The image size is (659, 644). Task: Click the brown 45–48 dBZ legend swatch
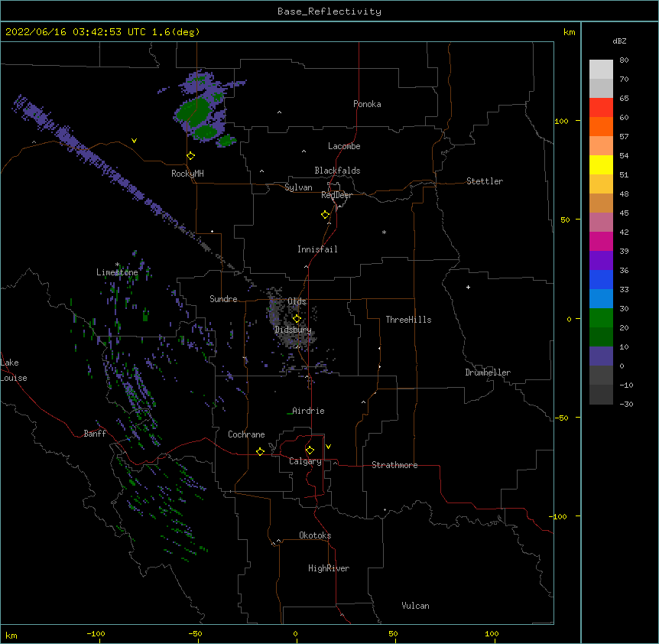[601, 203]
